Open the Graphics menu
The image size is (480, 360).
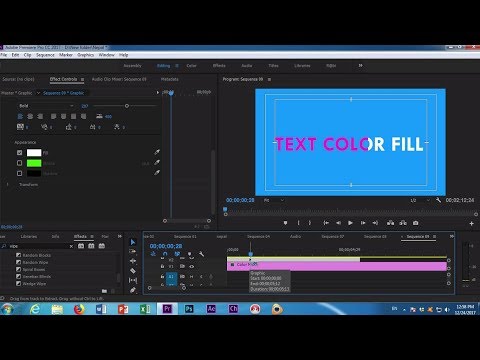(85, 55)
